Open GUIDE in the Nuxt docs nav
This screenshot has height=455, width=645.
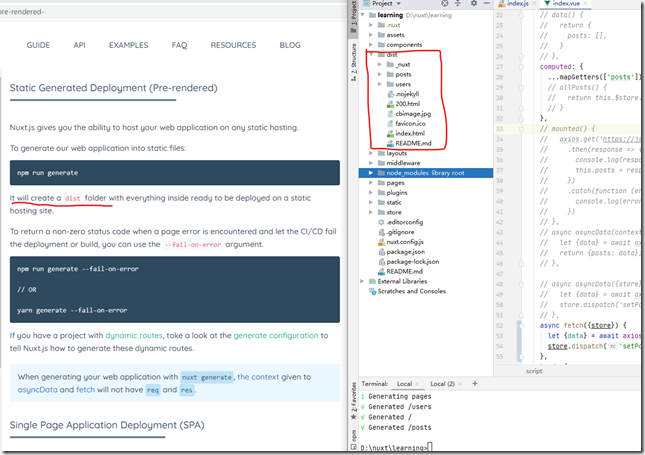click(38, 45)
